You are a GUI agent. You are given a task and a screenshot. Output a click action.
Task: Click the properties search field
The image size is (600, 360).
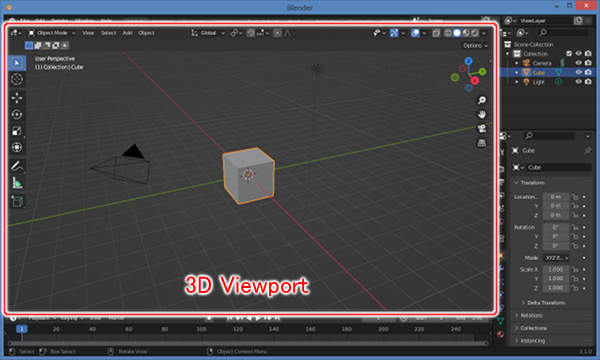[x=549, y=136]
